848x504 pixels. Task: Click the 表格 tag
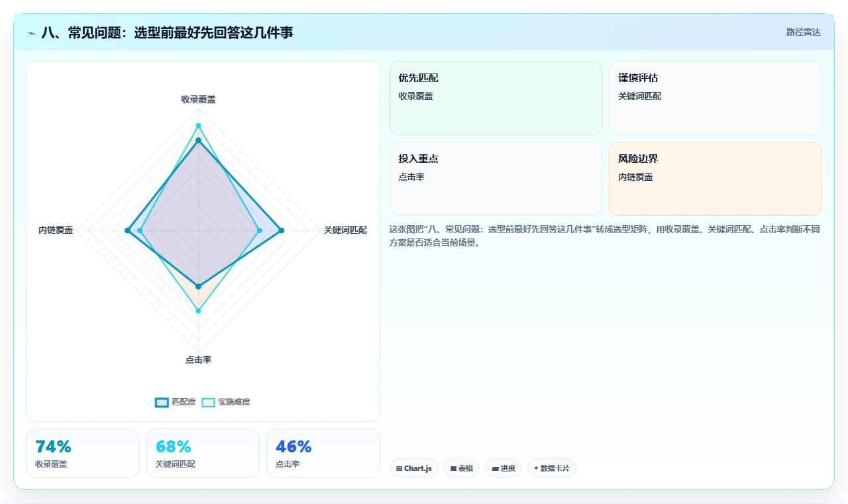[462, 468]
